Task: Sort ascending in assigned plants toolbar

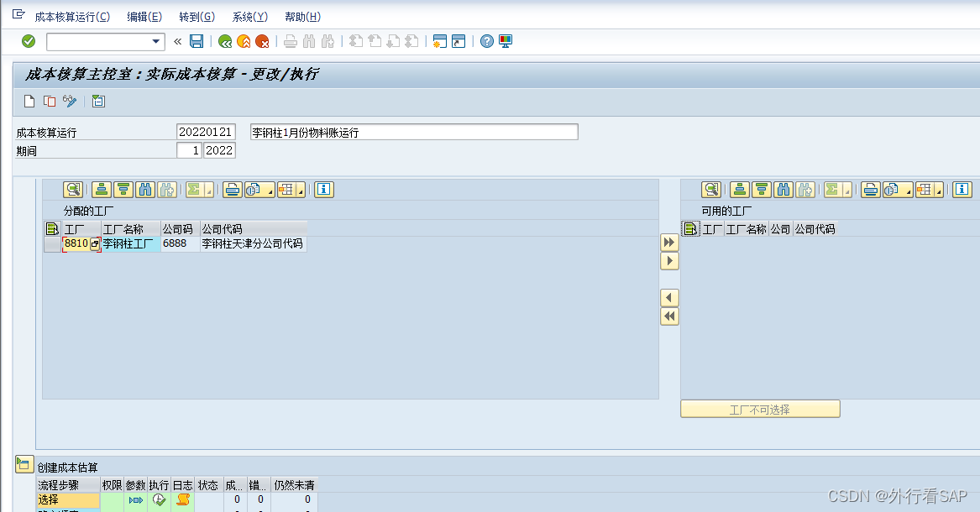Action: pos(102,189)
